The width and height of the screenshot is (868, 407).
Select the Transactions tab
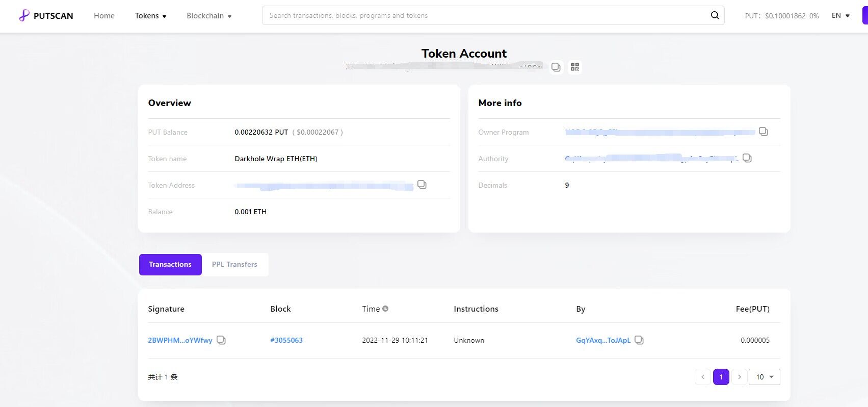[x=170, y=264]
